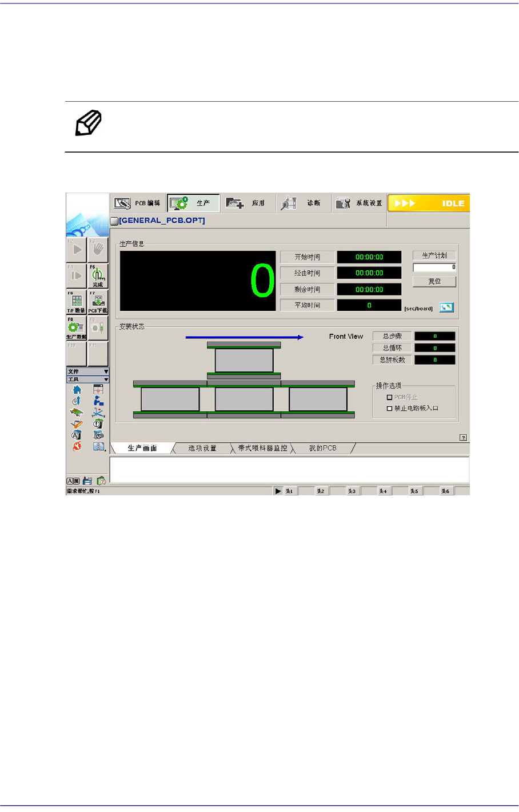Click the 总循环 label
The height and width of the screenshot is (812, 519).
click(392, 347)
